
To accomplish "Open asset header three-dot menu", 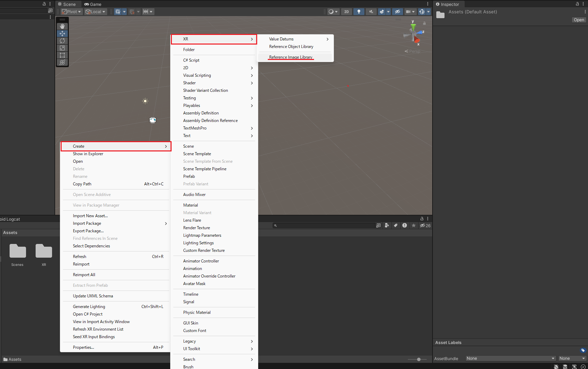I will [585, 12].
